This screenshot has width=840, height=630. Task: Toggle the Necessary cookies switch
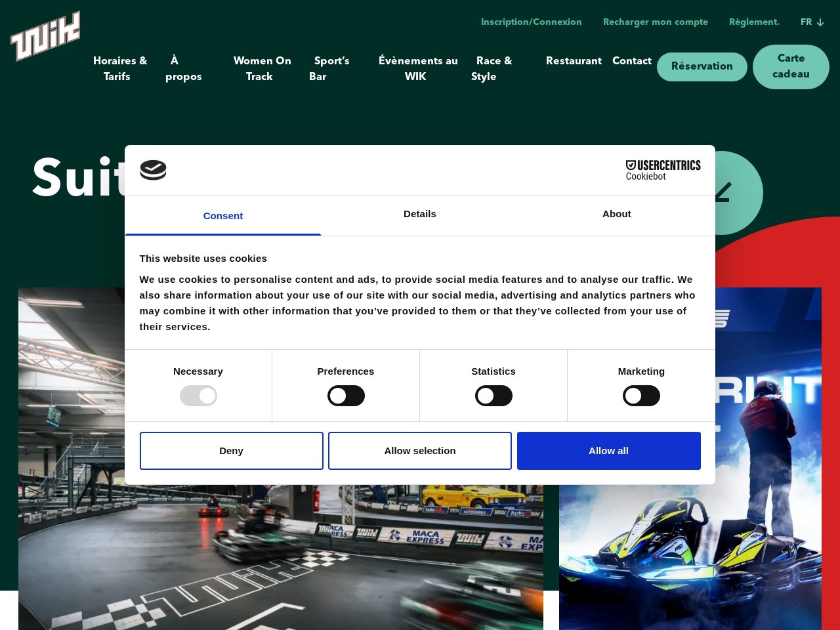pyautogui.click(x=198, y=396)
